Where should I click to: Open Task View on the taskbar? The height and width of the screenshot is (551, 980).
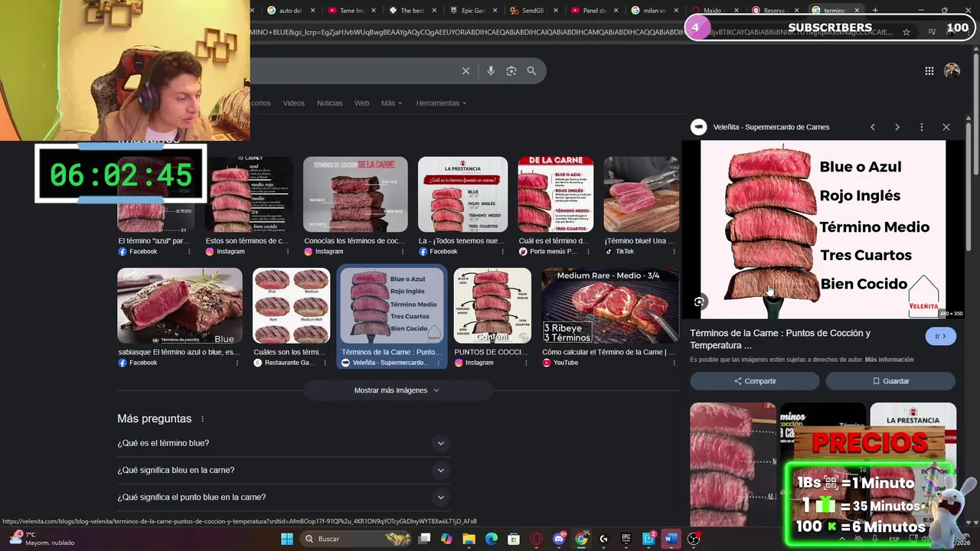coord(425,539)
